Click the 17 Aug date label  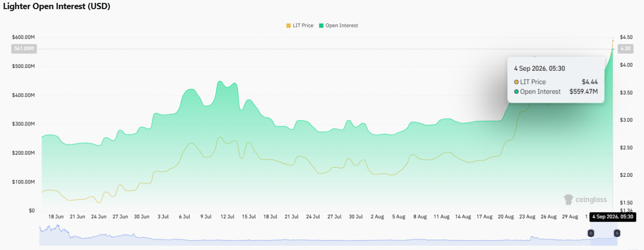click(484, 217)
